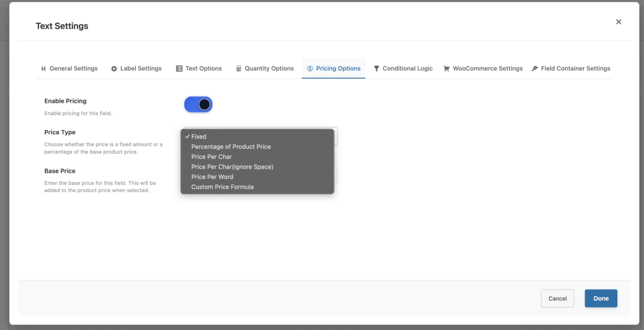Choose Price Per Word pricing type
Image resolution: width=644 pixels, height=330 pixels.
click(212, 177)
